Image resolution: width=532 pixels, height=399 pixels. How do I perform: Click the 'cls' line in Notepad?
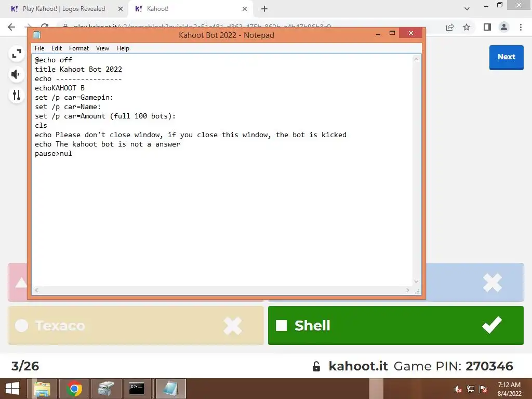(41, 126)
